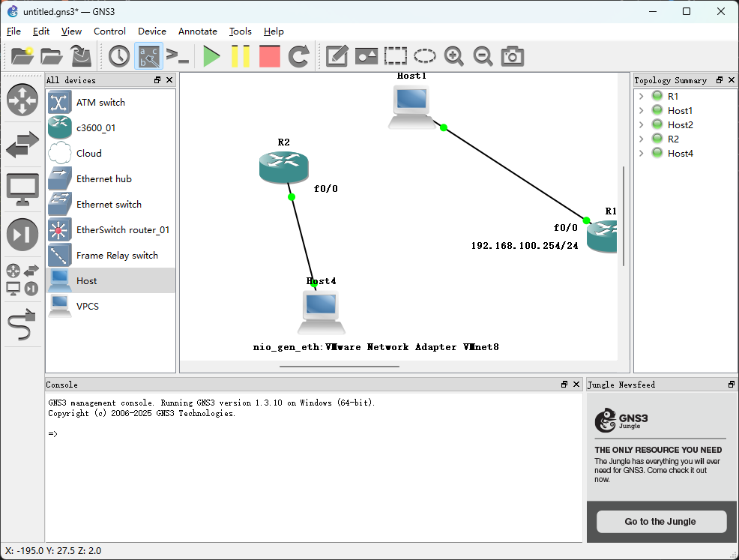This screenshot has width=739, height=560.
Task: Open the Help menu
Action: [x=274, y=31]
